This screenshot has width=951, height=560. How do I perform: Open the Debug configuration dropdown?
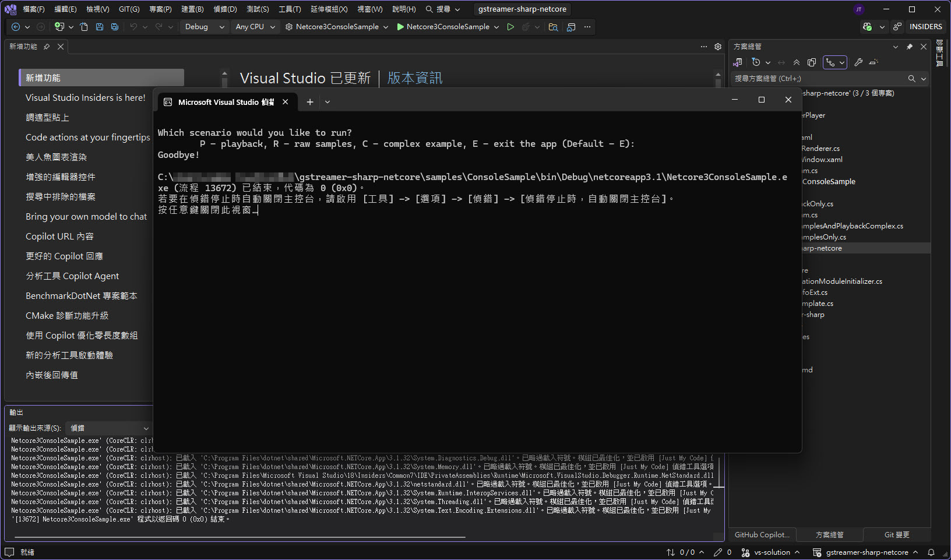204,27
